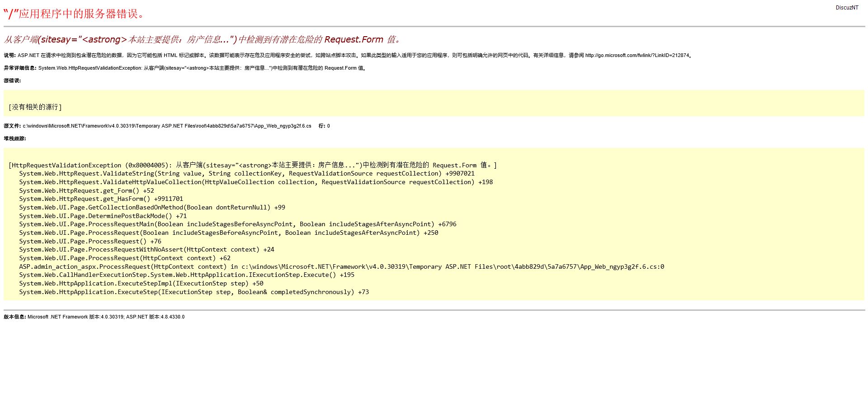The width and height of the screenshot is (868, 404).
Task: Click the Page.DeterminePostBackMode() +71 line
Action: point(103,216)
